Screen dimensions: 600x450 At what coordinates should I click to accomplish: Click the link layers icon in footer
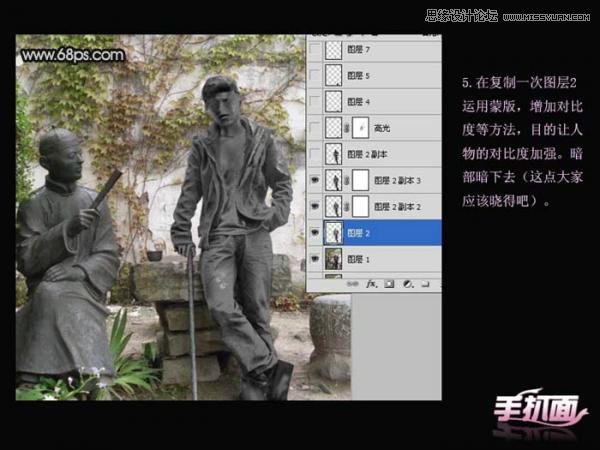(352, 284)
